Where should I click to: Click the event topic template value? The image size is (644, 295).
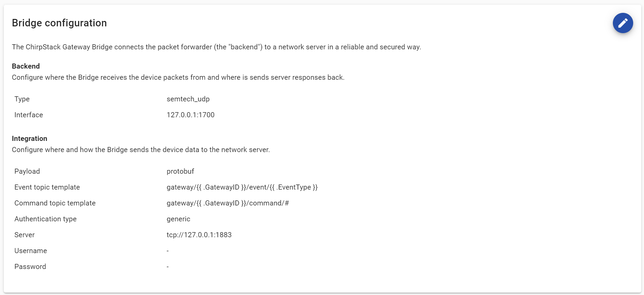242,187
